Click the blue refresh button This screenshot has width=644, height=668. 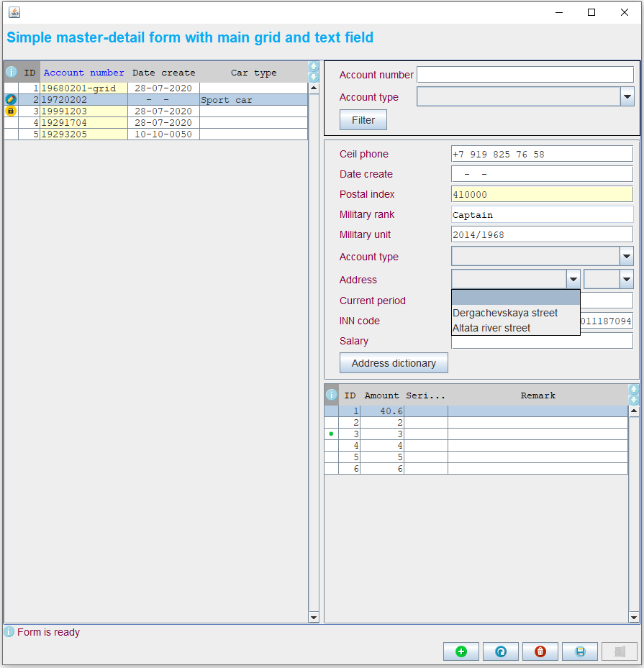[500, 651]
